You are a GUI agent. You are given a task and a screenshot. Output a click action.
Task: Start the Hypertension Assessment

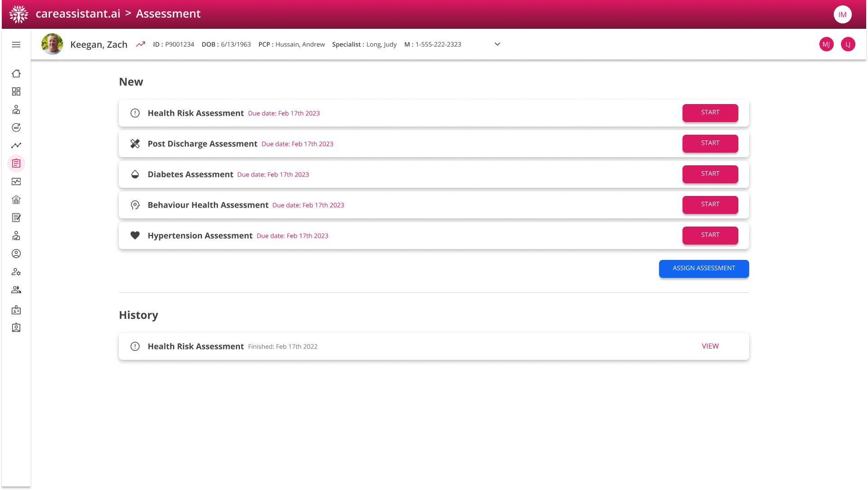click(710, 235)
